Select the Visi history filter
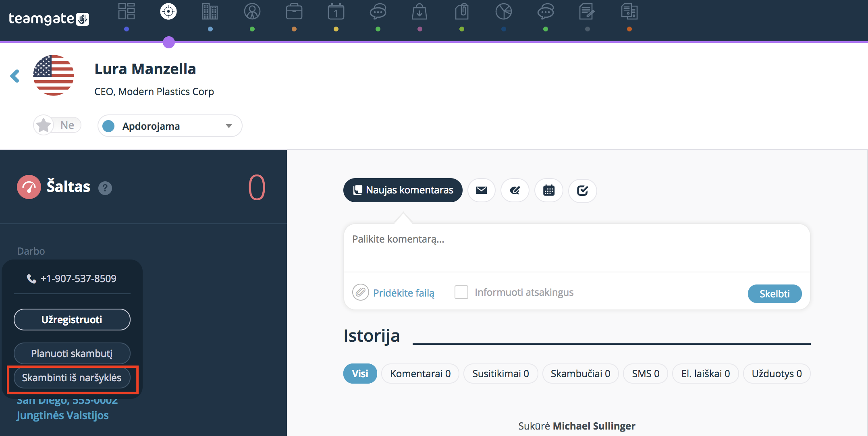 click(360, 374)
